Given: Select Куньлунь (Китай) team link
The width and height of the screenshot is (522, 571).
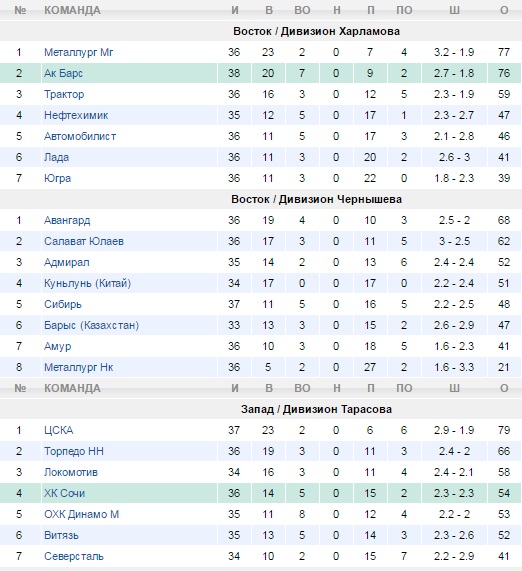Looking at the screenshot, I should tap(87, 283).
